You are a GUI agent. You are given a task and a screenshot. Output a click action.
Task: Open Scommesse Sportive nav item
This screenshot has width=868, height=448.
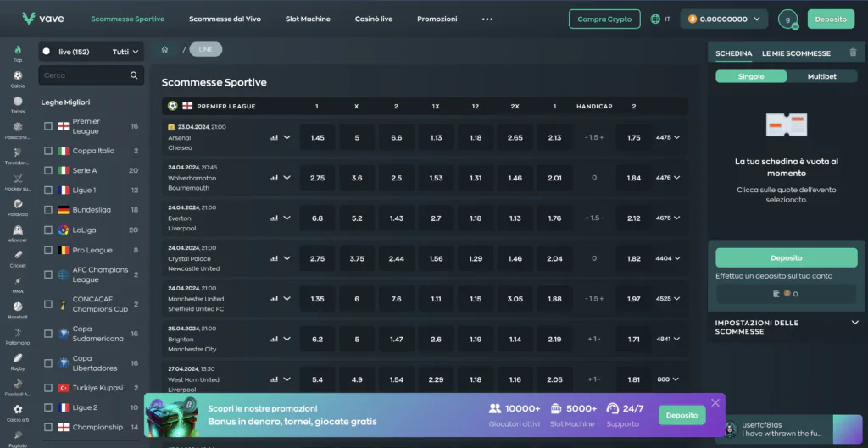tap(128, 19)
